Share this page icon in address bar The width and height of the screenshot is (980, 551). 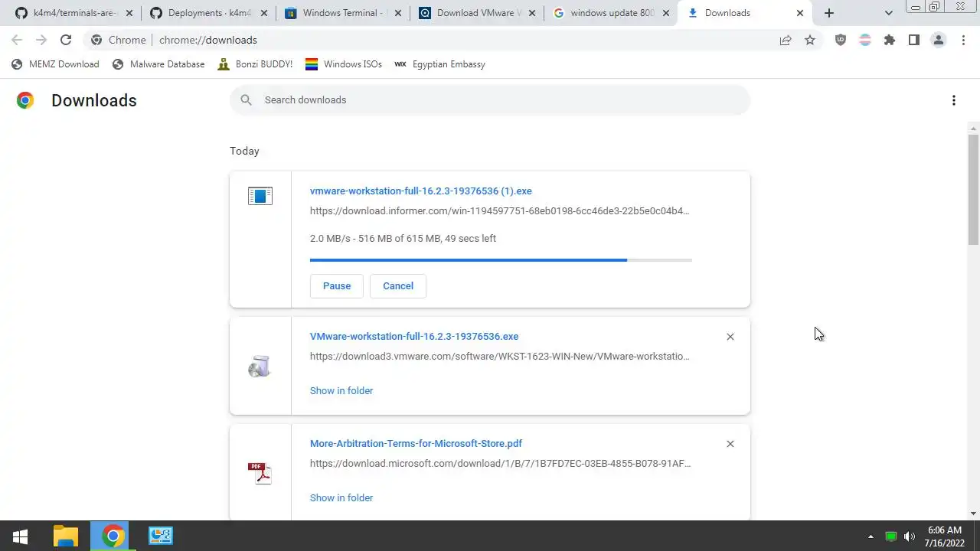coord(786,40)
